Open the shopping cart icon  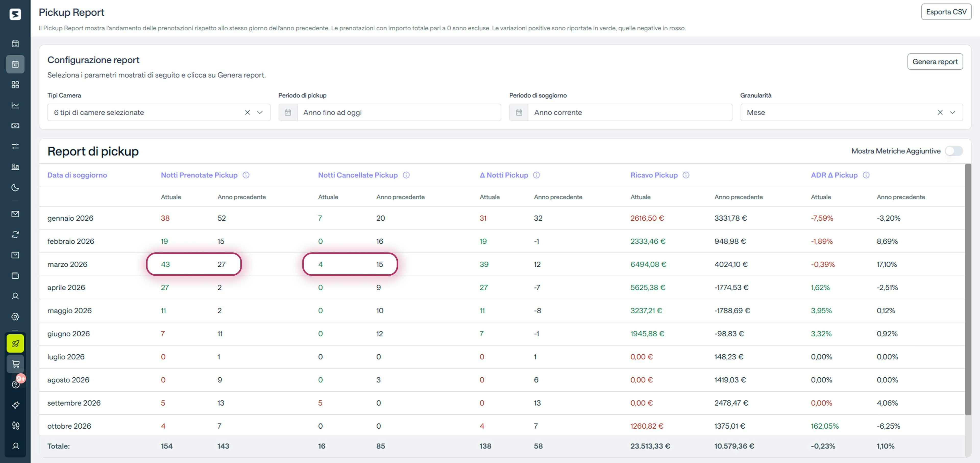(15, 364)
